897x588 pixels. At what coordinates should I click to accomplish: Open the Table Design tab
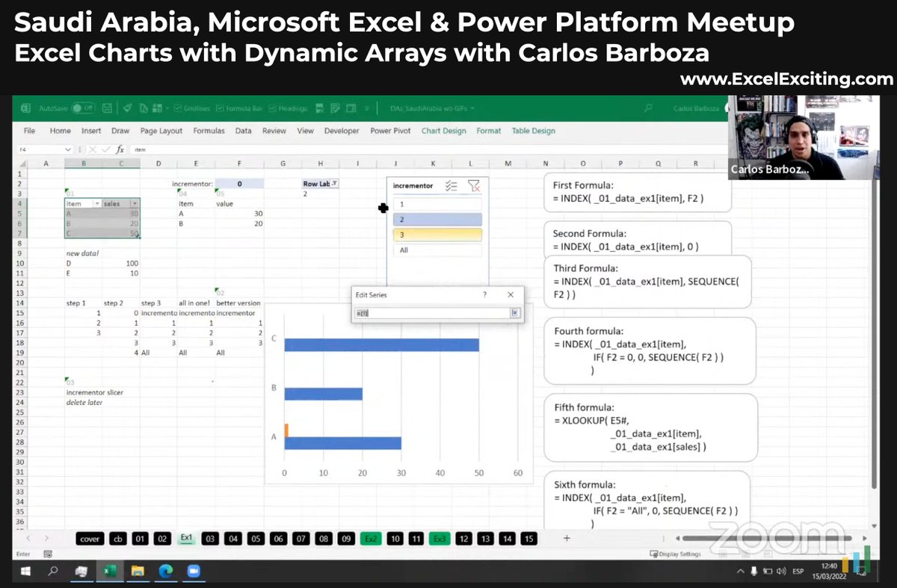click(x=533, y=131)
